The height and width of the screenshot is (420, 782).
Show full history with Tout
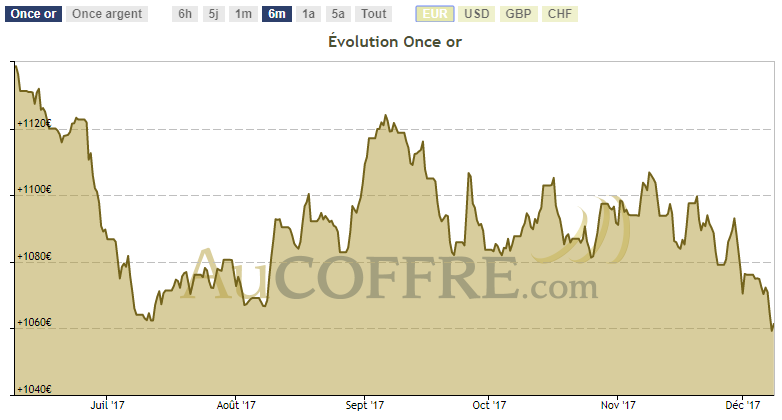[x=373, y=14]
